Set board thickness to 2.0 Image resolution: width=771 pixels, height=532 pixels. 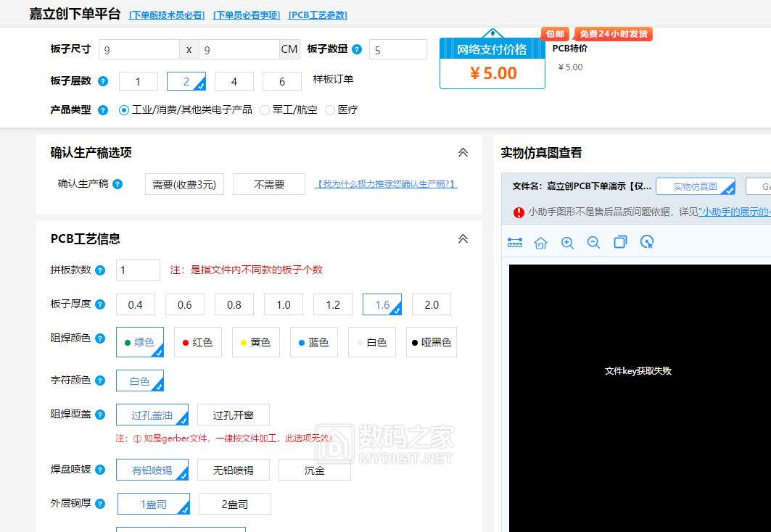click(432, 304)
